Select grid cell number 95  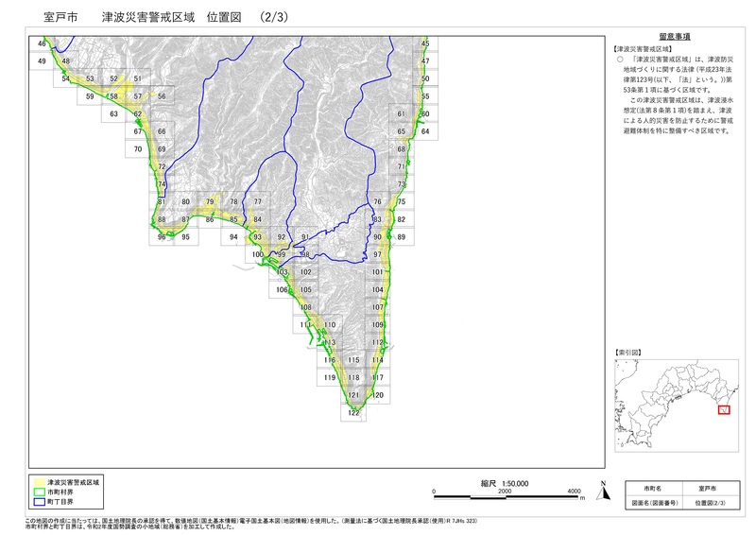click(186, 237)
